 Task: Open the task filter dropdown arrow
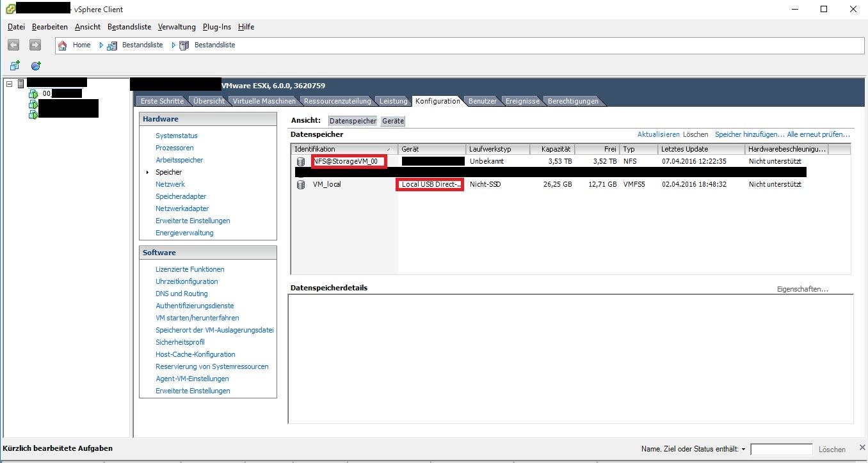(743, 450)
